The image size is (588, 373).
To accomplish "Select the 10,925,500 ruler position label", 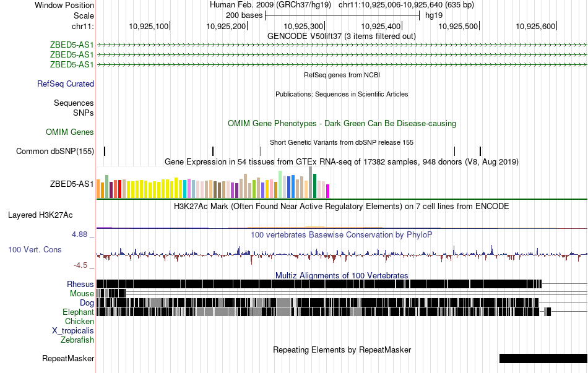I will tap(458, 26).
